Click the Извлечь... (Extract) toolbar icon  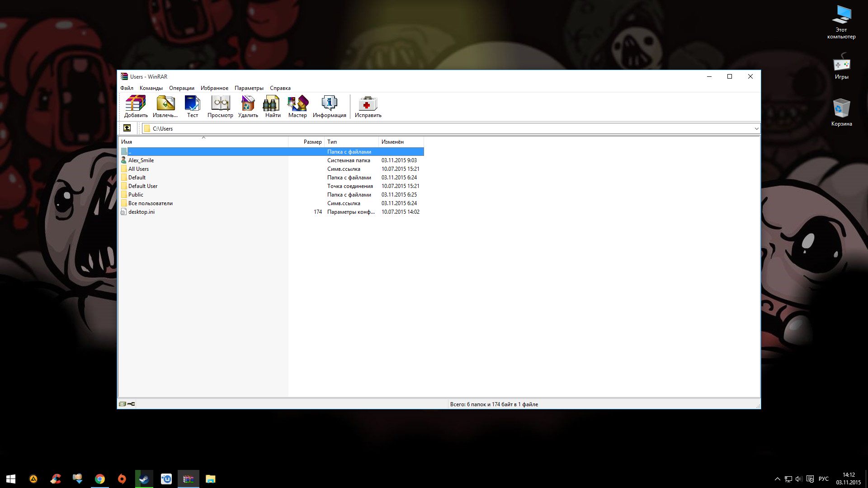pyautogui.click(x=165, y=107)
